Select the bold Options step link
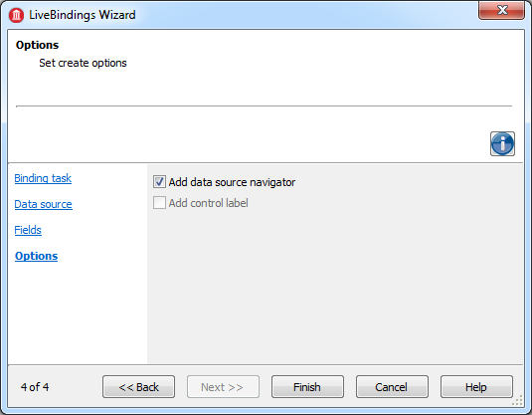Image resolution: width=532 pixels, height=415 pixels. coord(37,256)
